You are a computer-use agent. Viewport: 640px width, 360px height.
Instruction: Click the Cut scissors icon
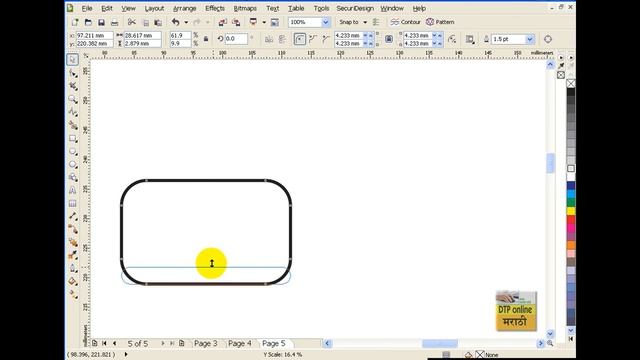(x=131, y=22)
